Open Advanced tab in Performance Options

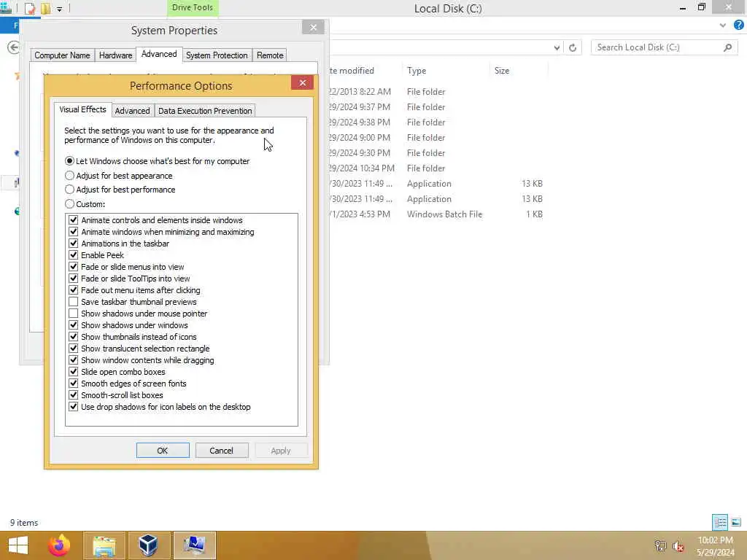coord(133,111)
